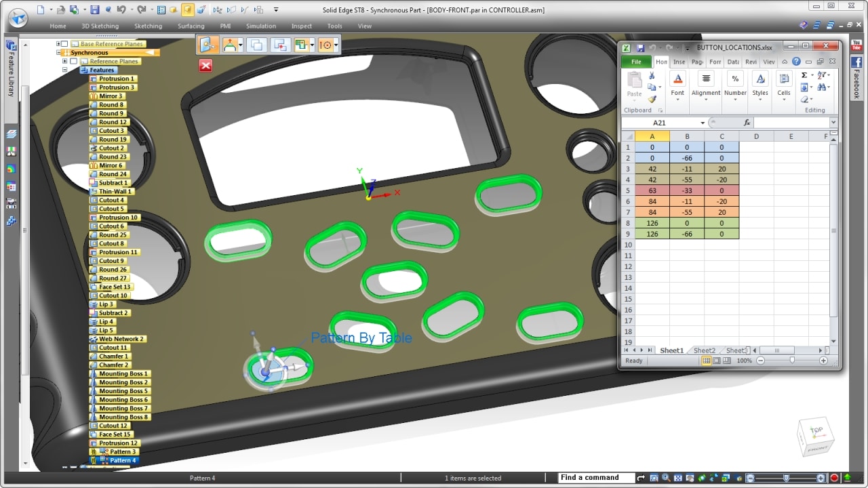Open the Excel Name Box dropdown

(x=703, y=123)
